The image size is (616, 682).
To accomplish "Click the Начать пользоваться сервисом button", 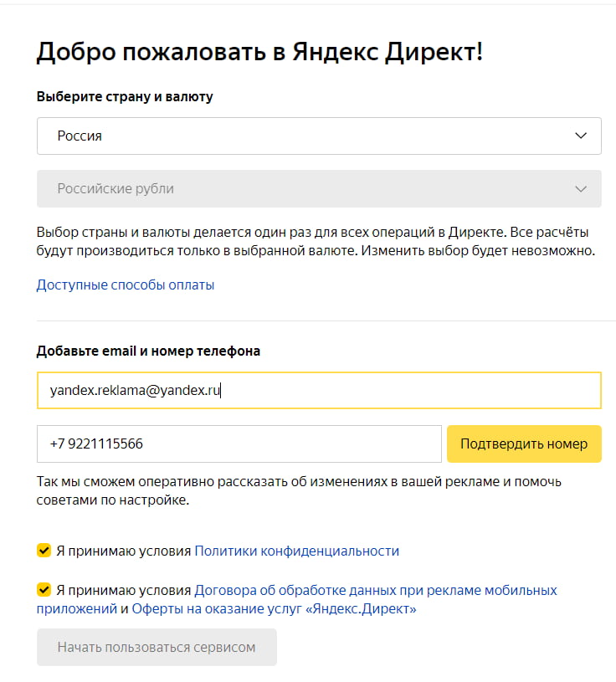I will click(x=156, y=647).
